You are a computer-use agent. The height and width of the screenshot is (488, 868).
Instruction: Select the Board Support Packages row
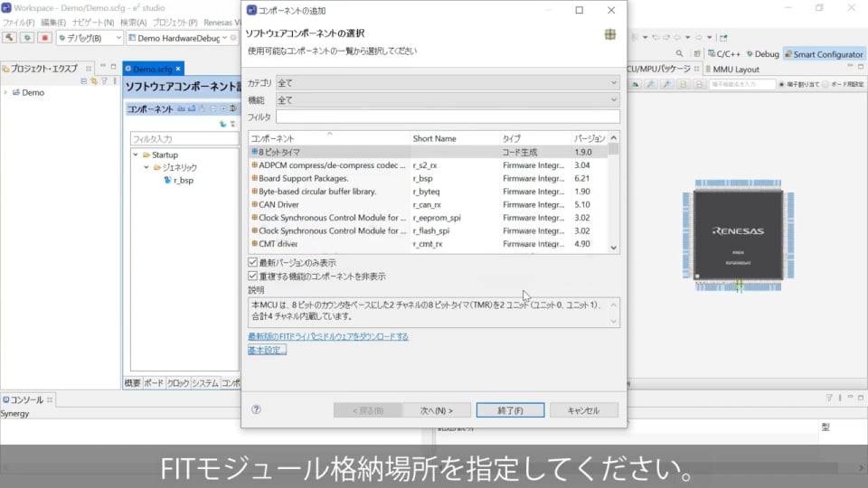click(x=429, y=178)
